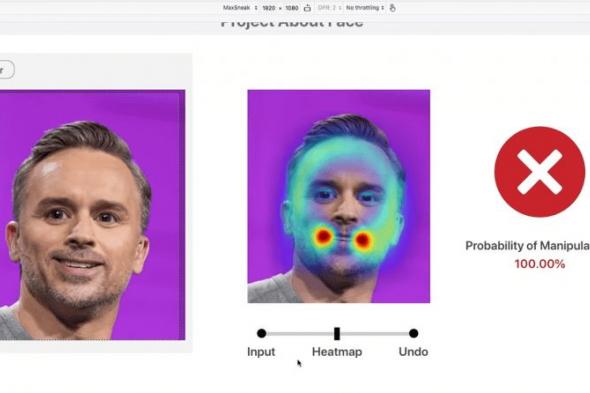Click the Input endpoint dot on the slider
This screenshot has height=393, width=590.
tap(262, 333)
